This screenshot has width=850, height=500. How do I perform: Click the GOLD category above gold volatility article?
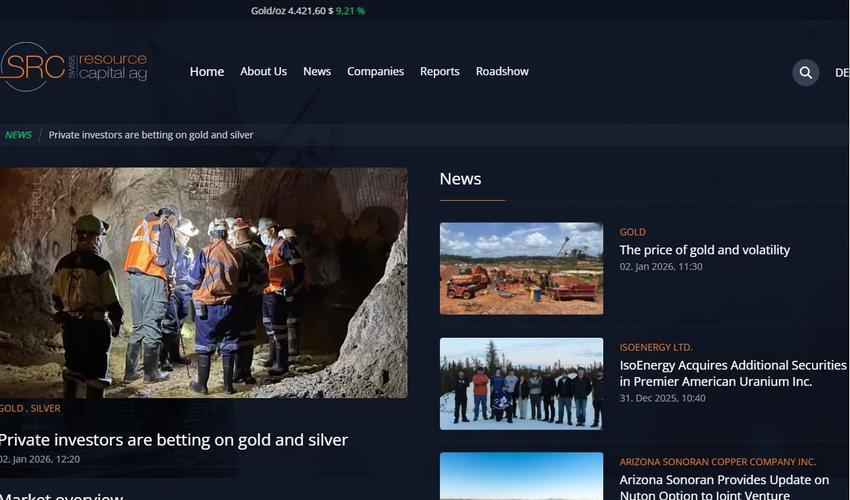633,232
